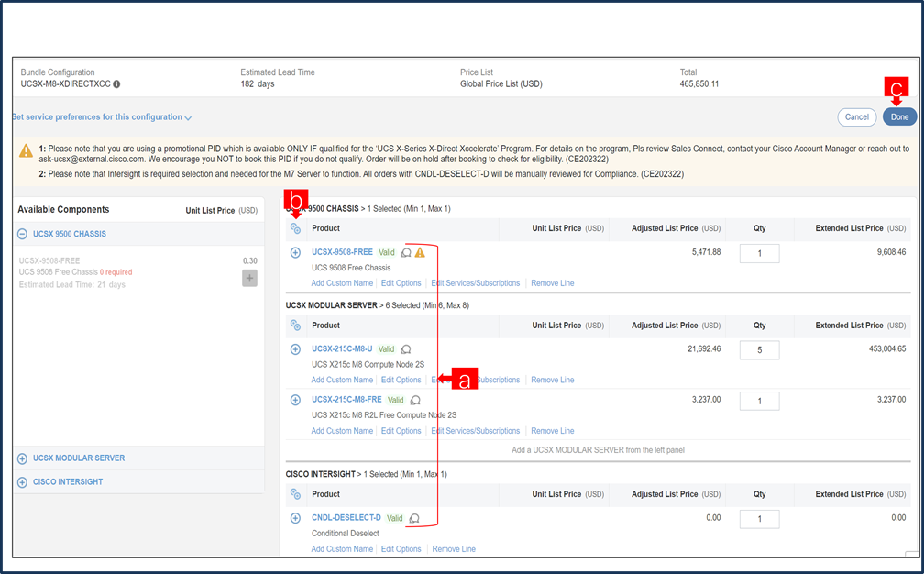924x574 pixels.
Task: Click the Done button
Action: click(x=899, y=117)
